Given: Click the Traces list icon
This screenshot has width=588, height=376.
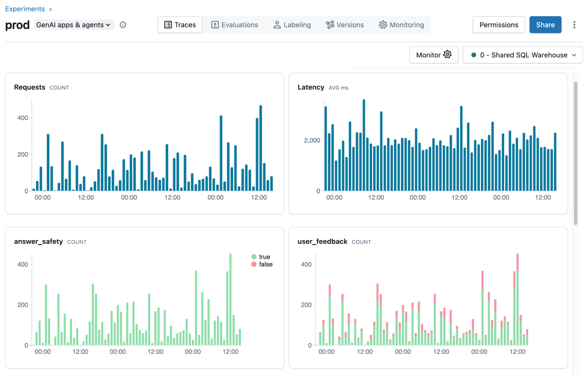Looking at the screenshot, I should [168, 25].
